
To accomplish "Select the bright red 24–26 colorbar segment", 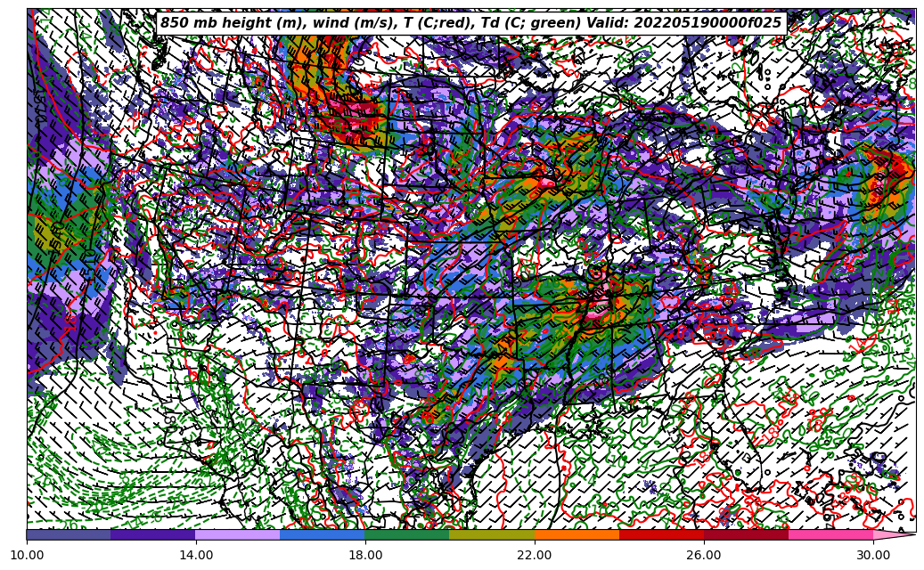I will [661, 534].
